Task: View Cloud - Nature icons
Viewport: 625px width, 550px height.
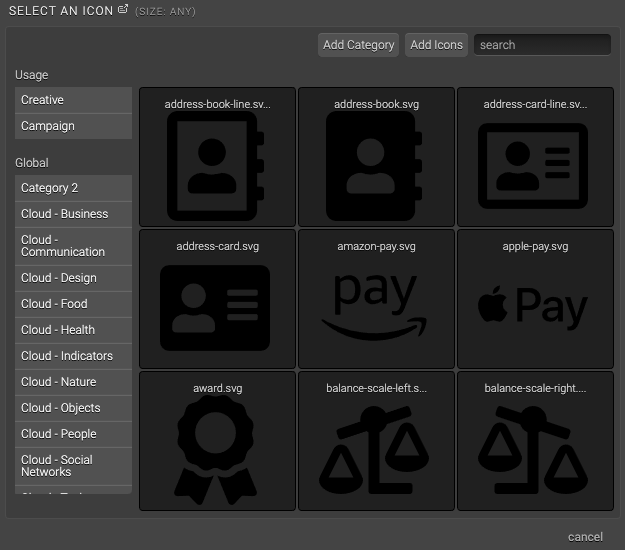Action: [73, 382]
